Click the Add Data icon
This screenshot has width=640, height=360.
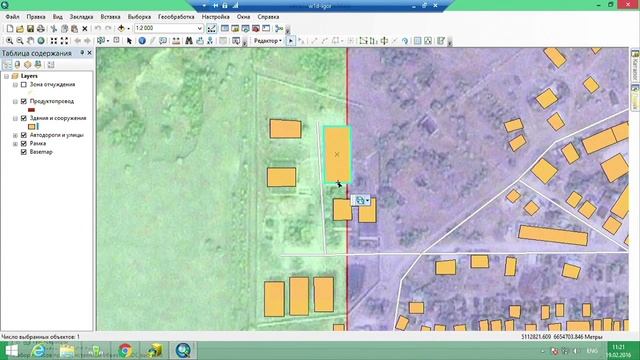[121, 29]
